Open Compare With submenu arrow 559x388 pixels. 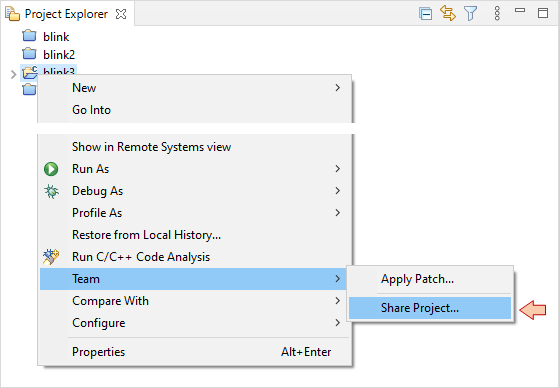[337, 301]
